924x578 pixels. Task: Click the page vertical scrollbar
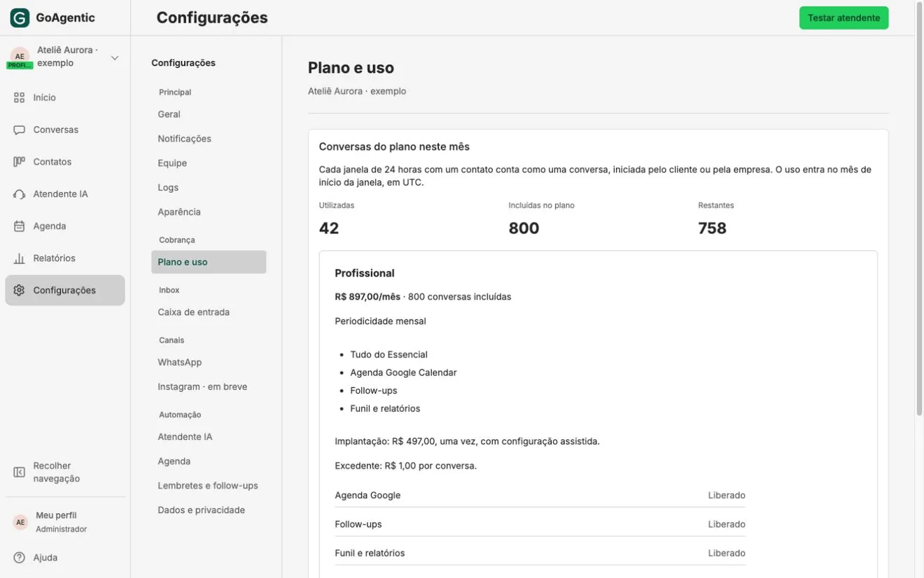point(919,210)
